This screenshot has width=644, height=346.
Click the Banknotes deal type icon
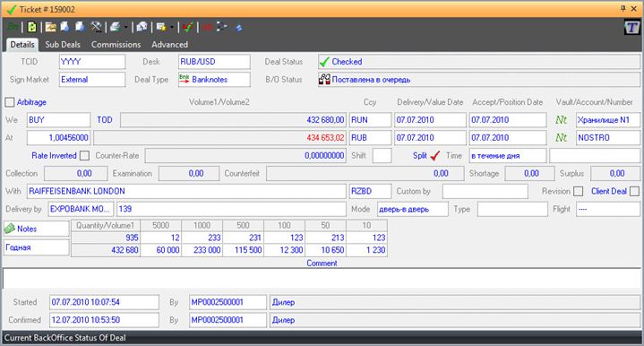tap(185, 79)
